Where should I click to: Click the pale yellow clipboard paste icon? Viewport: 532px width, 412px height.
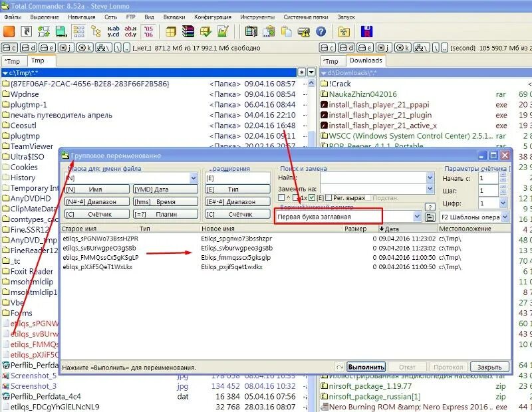point(287,31)
